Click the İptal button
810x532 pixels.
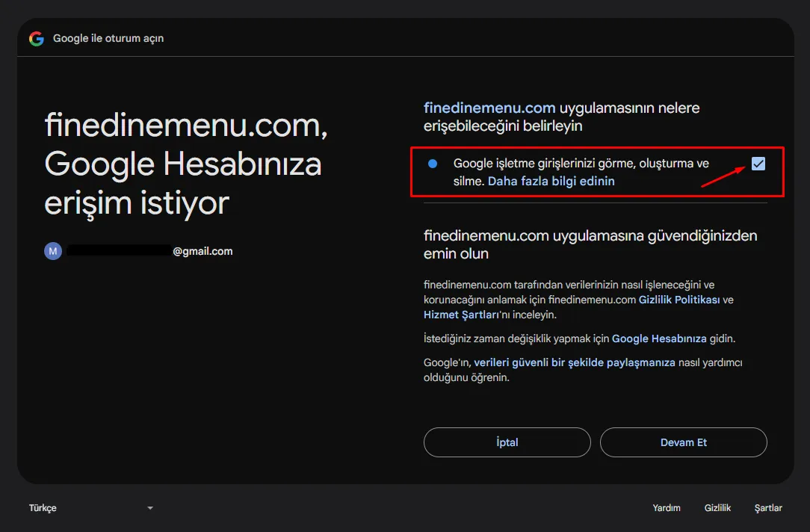(507, 442)
